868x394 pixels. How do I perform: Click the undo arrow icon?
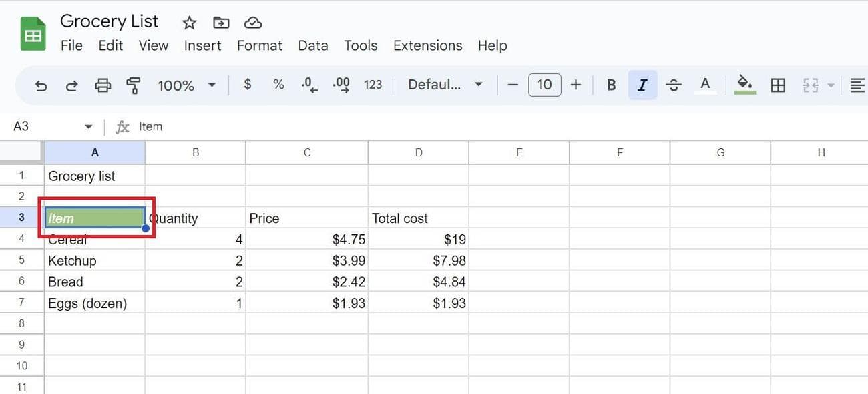click(x=41, y=85)
